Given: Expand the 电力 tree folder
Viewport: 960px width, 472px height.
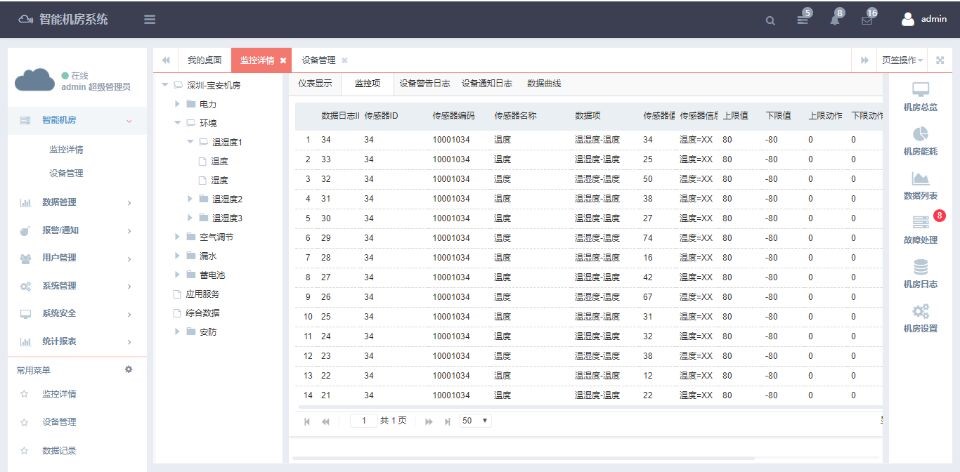Looking at the screenshot, I should point(178,104).
